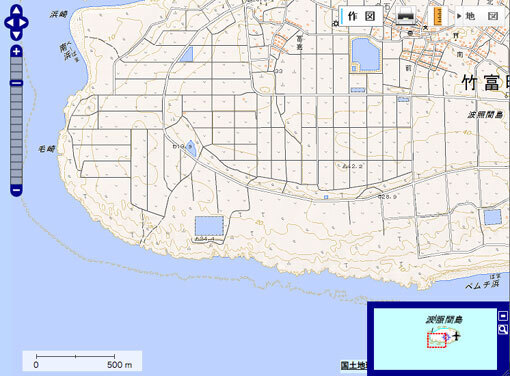Zoom in using the plus button
Viewport: 510px width, 376px height.
point(16,51)
